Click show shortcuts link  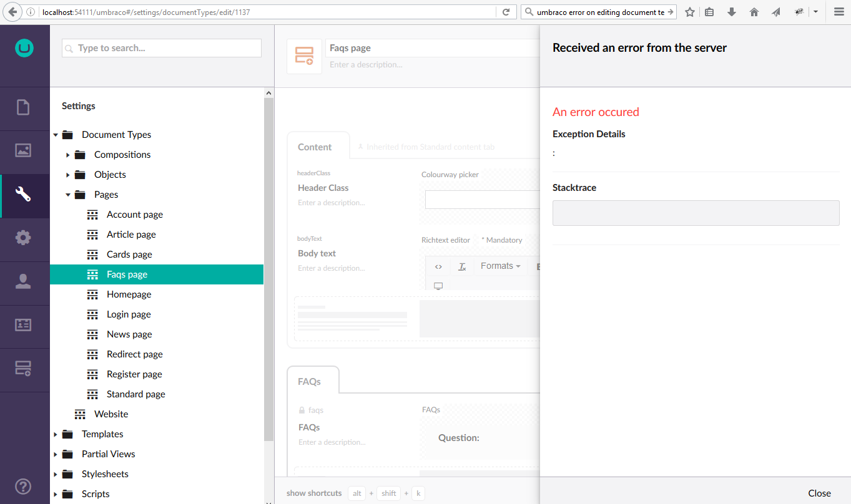314,493
